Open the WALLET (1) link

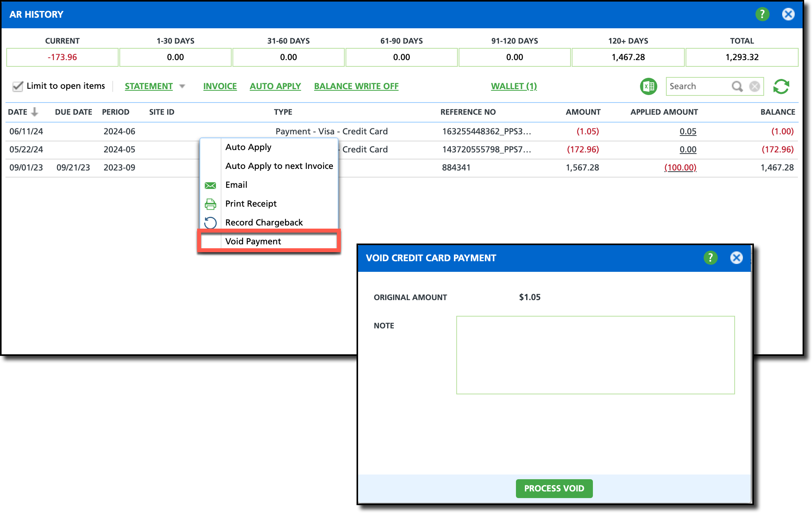tap(514, 86)
